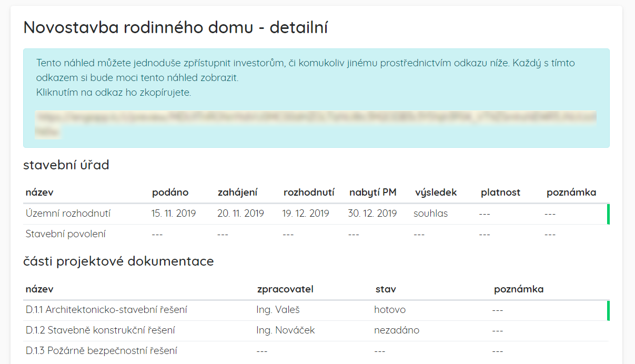This screenshot has height=364, width=635.
Task: Select the "části projektové dokumentace" heading
Action: [x=119, y=261]
